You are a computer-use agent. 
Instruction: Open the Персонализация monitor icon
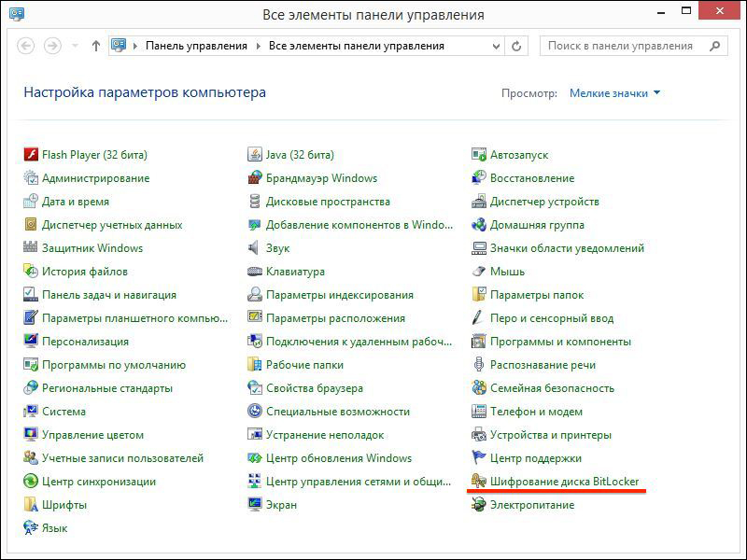point(31,341)
